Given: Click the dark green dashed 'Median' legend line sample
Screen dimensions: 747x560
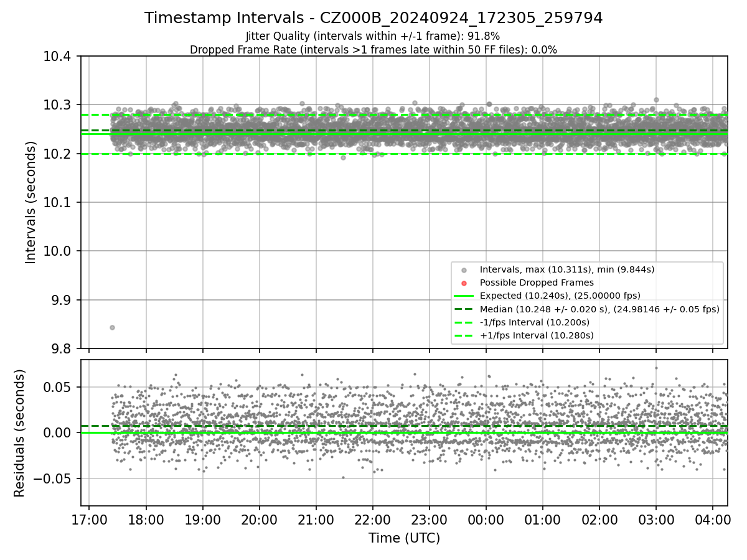Looking at the screenshot, I should point(464,309).
